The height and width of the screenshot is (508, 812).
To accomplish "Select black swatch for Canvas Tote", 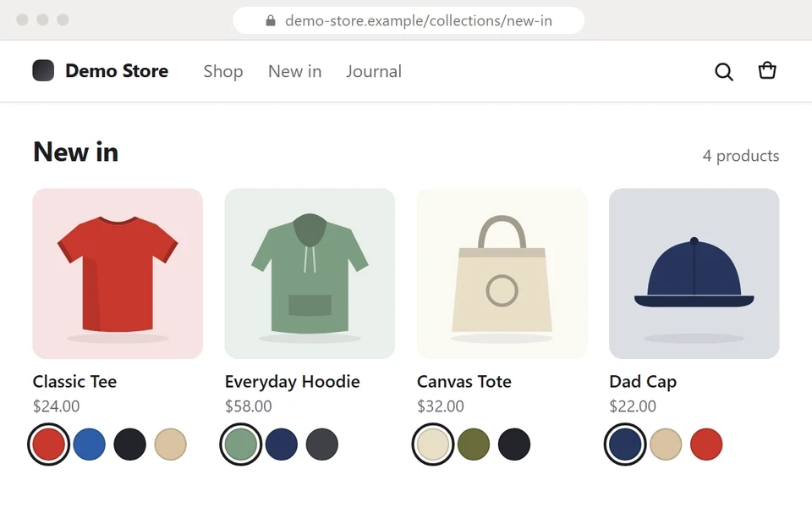I will click(514, 444).
